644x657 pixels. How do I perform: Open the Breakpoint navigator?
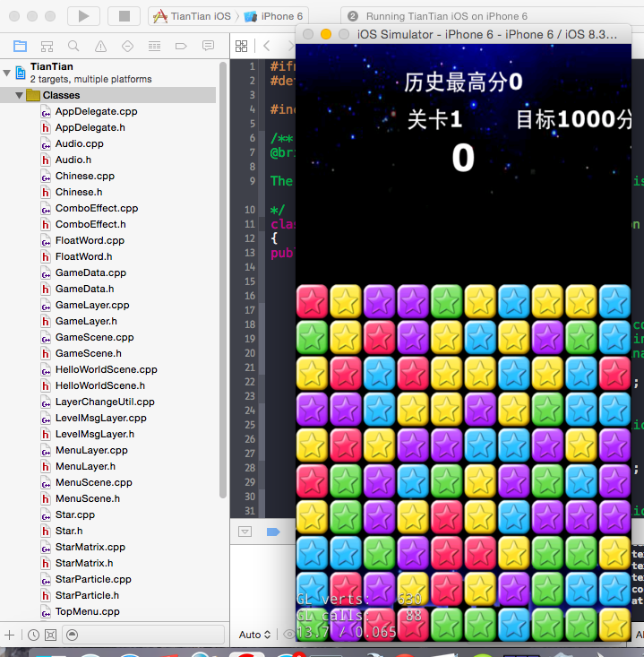coord(181,46)
